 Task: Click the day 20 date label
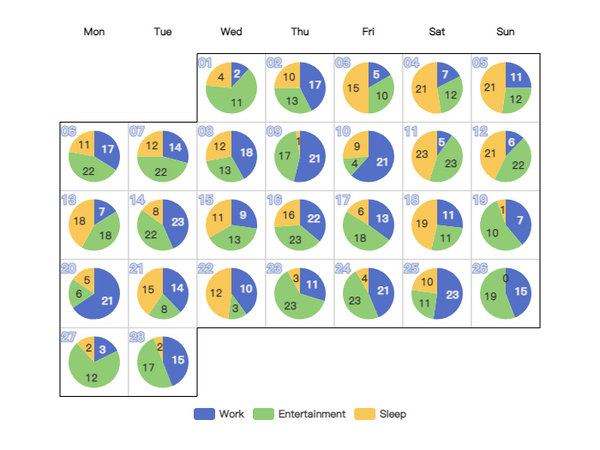pyautogui.click(x=69, y=268)
